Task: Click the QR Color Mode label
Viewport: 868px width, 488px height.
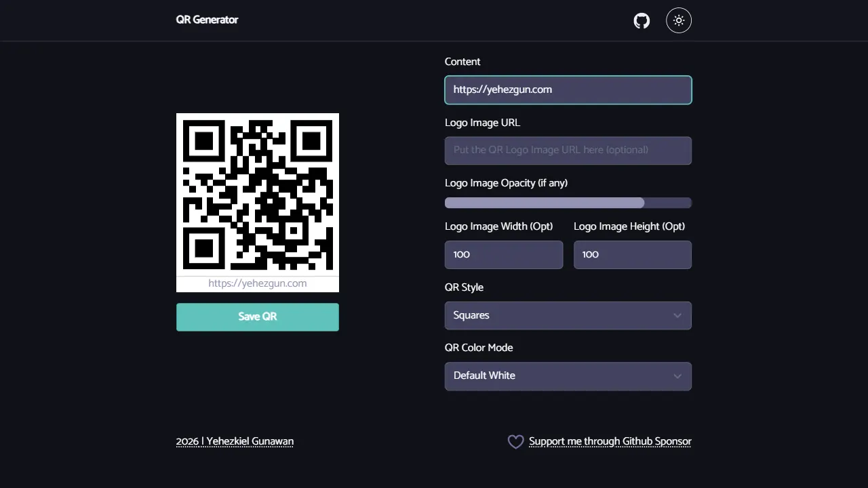Action: 479,348
